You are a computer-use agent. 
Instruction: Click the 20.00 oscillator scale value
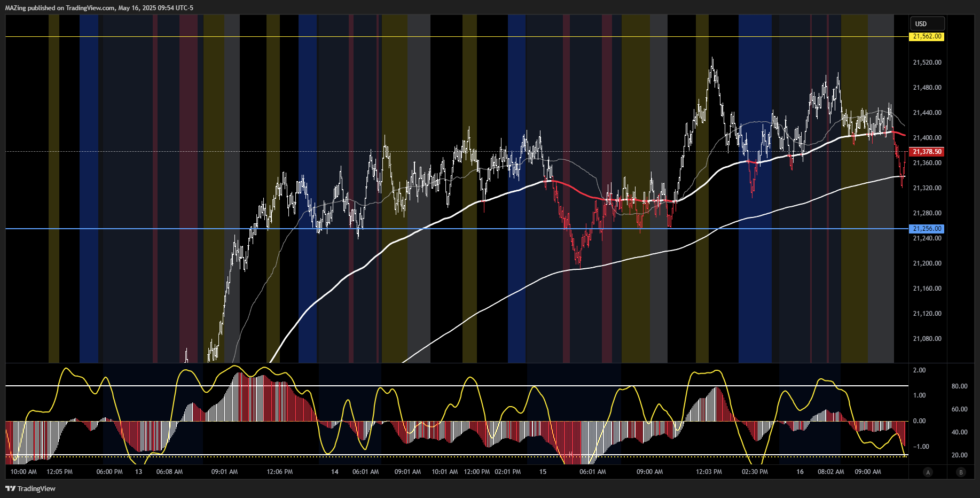[x=960, y=455]
